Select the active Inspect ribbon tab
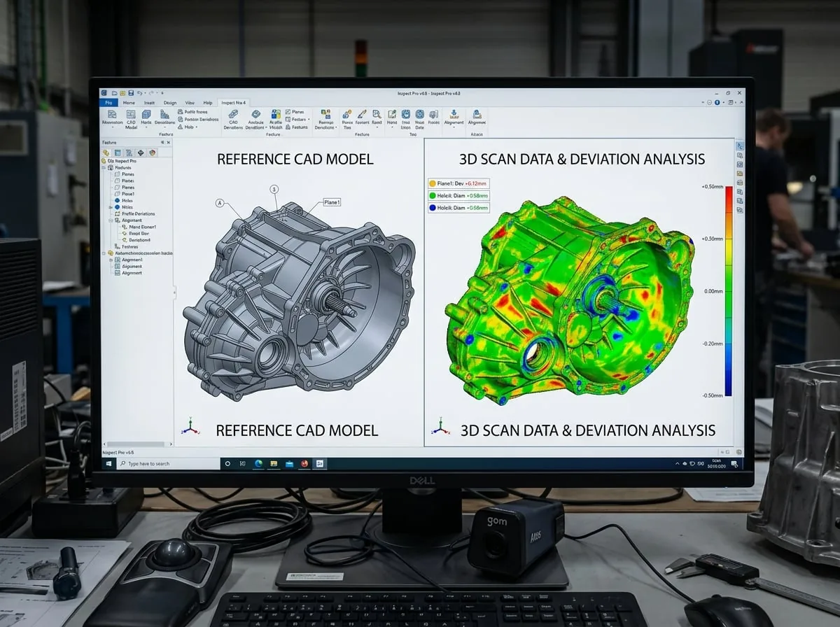 click(x=234, y=103)
